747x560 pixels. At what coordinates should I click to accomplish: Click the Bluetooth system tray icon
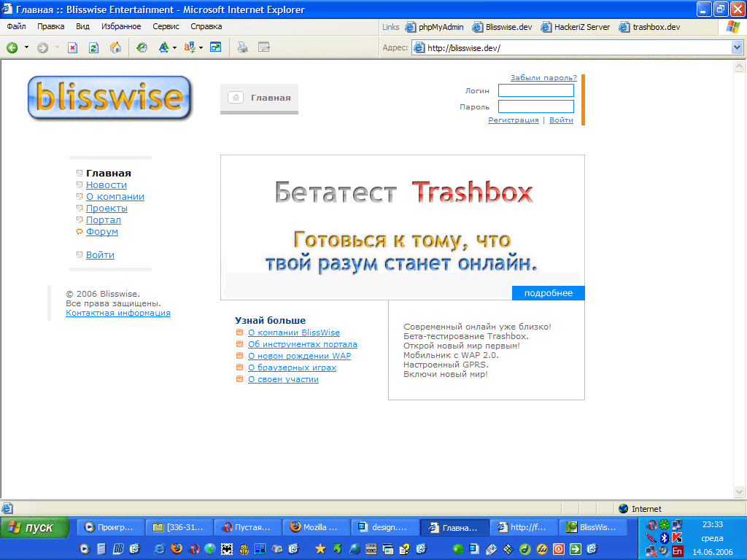click(x=664, y=538)
